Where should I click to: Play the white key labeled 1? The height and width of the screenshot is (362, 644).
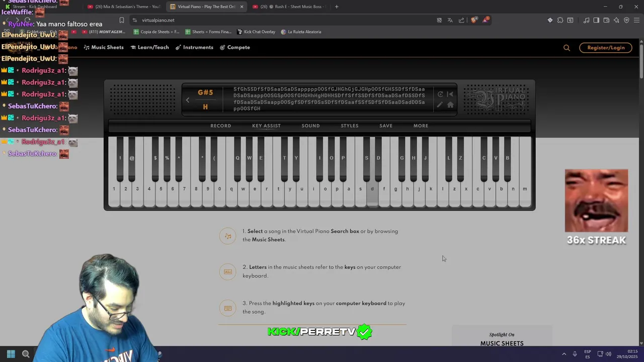(114, 189)
